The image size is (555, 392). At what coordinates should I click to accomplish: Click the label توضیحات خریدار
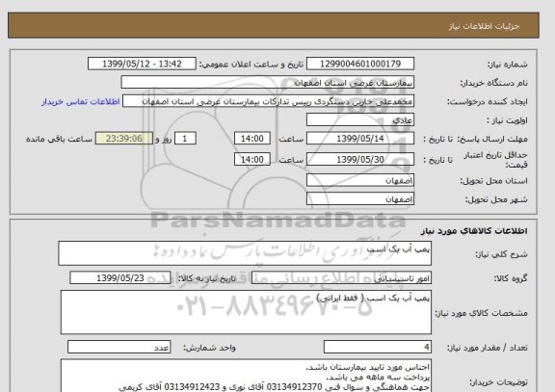498,382
